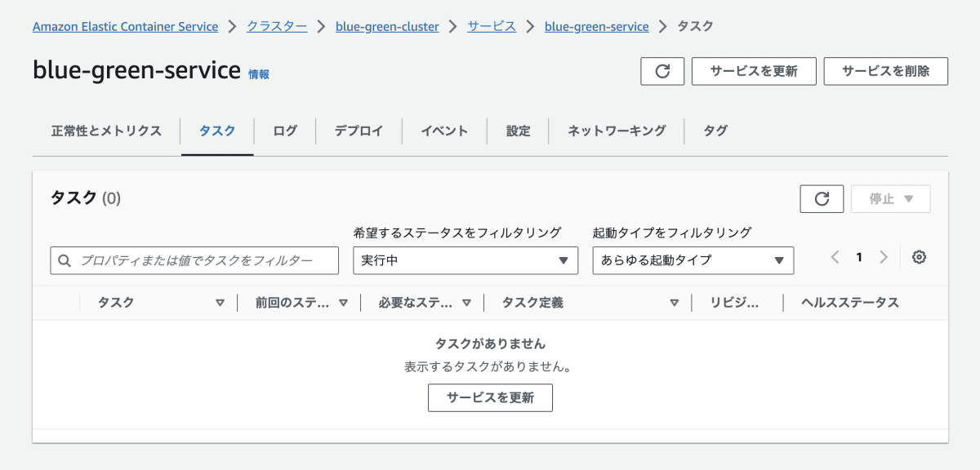Open blue-green-cluster breadcrumb link
This screenshot has height=470, width=980.
[x=387, y=27]
